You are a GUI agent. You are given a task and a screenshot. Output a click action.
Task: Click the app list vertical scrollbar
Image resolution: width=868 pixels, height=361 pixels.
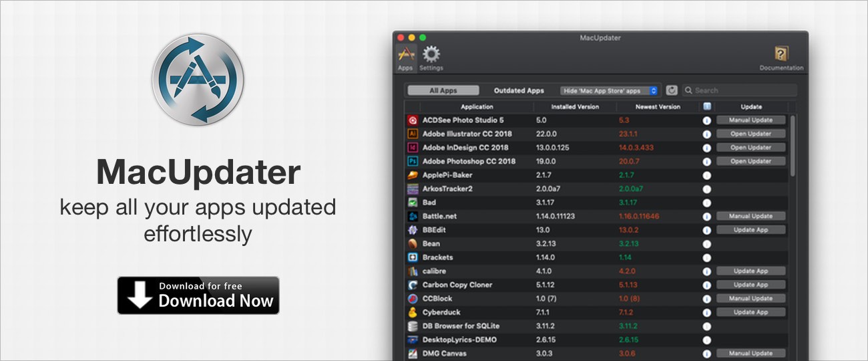click(x=793, y=146)
